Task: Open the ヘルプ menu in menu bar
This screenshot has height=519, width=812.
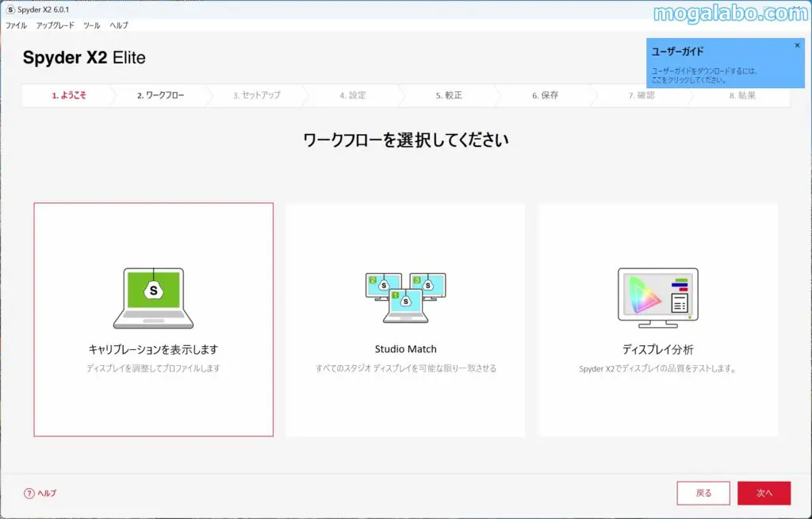Action: pyautogui.click(x=119, y=25)
